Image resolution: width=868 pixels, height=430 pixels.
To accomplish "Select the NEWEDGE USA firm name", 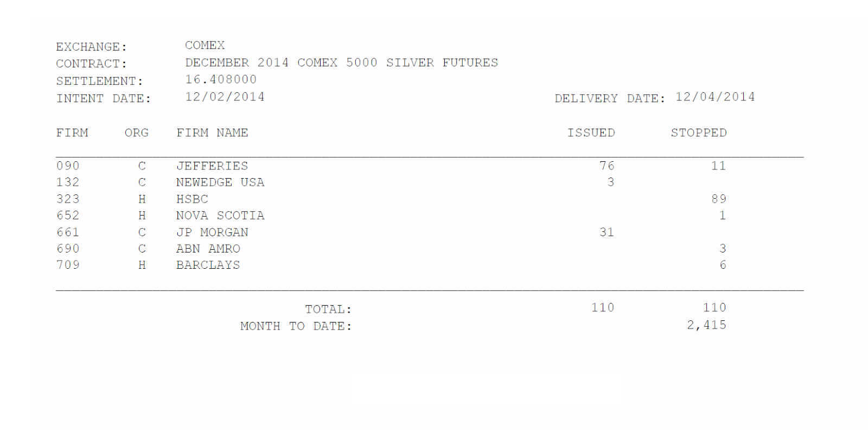I will click(x=220, y=182).
